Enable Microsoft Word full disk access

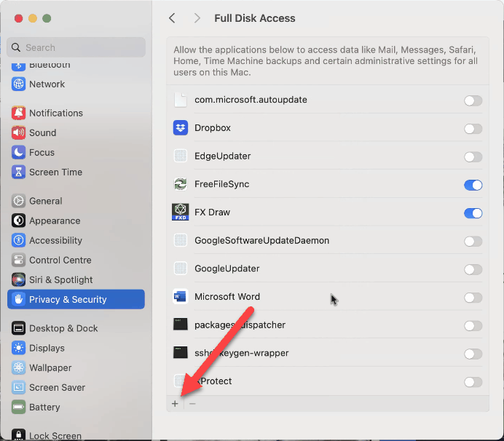pyautogui.click(x=473, y=298)
